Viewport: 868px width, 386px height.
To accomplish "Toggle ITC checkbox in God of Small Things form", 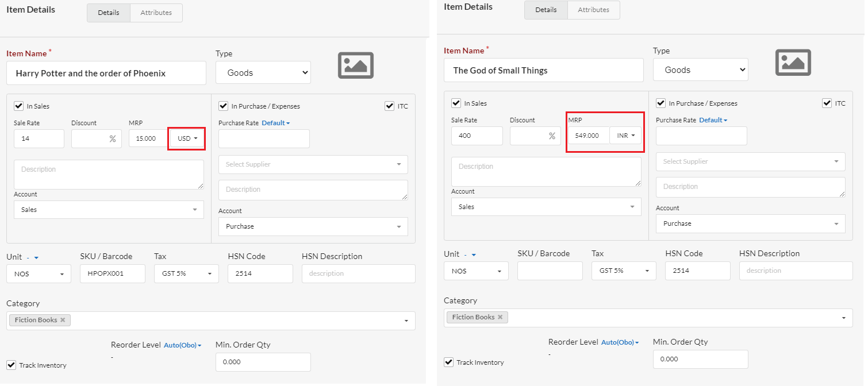I will click(827, 103).
